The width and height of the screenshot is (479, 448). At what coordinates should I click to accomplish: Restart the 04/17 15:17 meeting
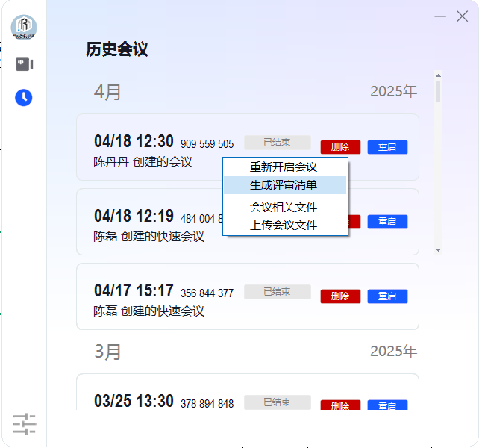coord(387,296)
